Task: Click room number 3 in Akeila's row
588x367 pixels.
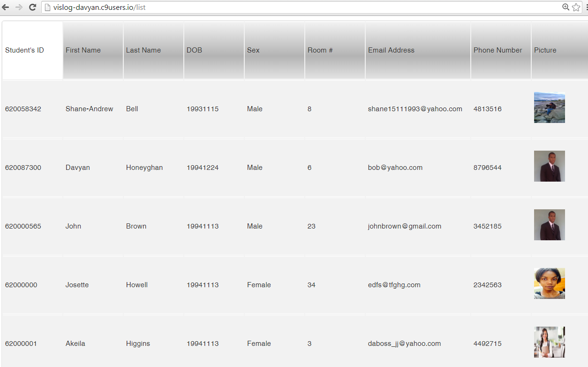Action: point(309,344)
